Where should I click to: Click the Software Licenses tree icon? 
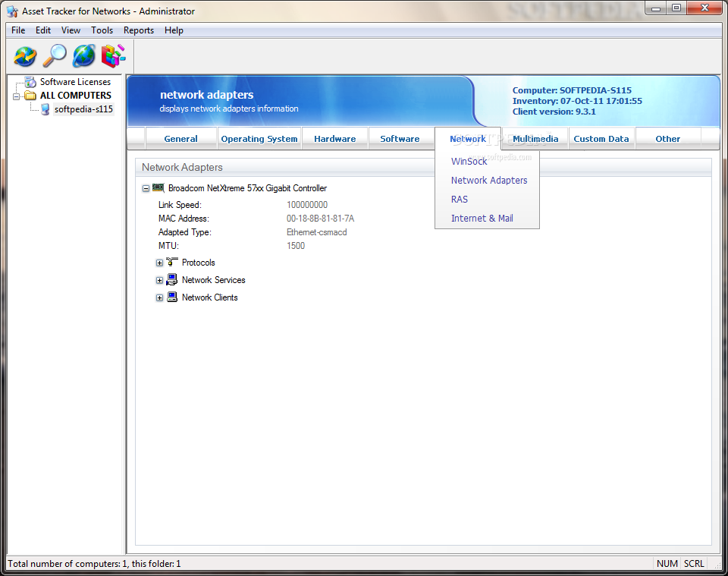click(x=30, y=82)
